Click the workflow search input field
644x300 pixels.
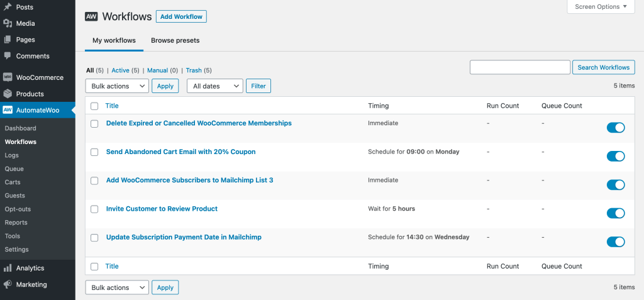pyautogui.click(x=520, y=67)
